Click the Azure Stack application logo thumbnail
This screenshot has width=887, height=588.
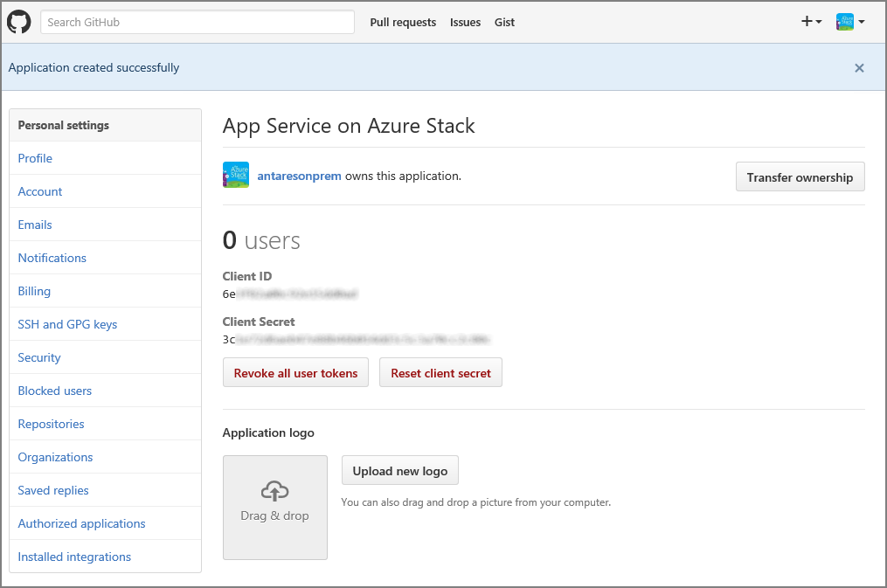pyautogui.click(x=236, y=175)
